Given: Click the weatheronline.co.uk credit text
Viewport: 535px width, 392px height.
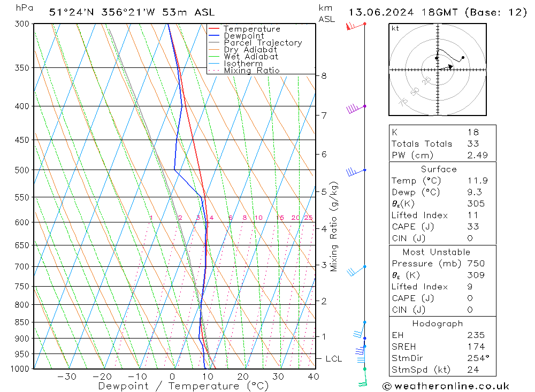Looking at the screenshot, I should click(x=446, y=386).
